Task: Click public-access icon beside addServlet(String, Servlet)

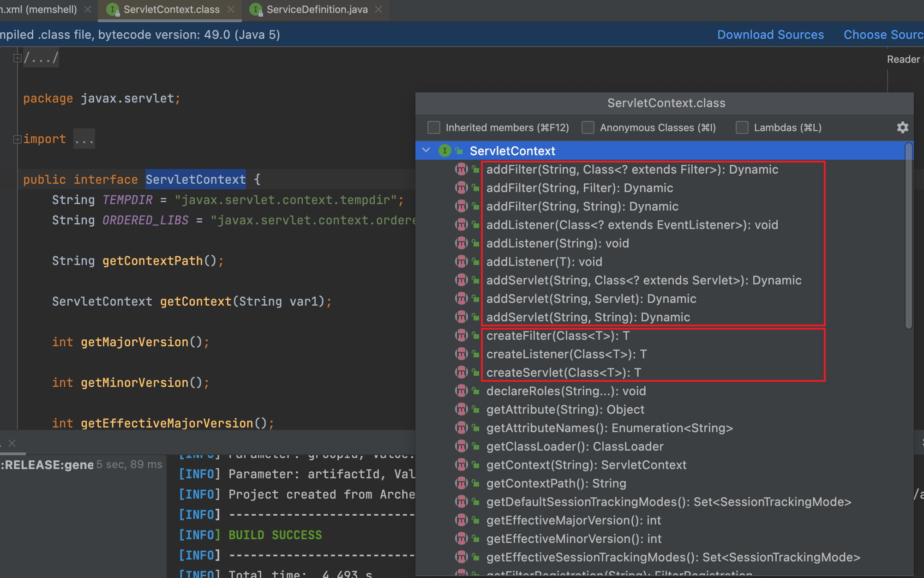Action: point(475,299)
